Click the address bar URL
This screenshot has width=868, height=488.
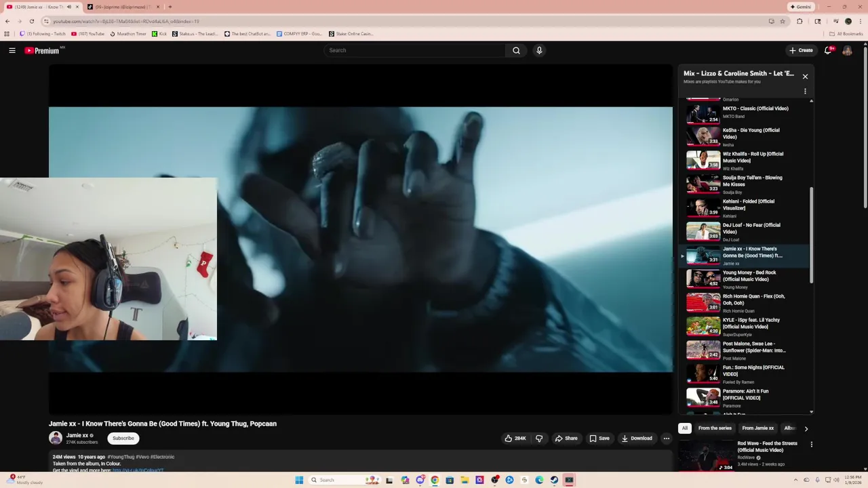126,21
